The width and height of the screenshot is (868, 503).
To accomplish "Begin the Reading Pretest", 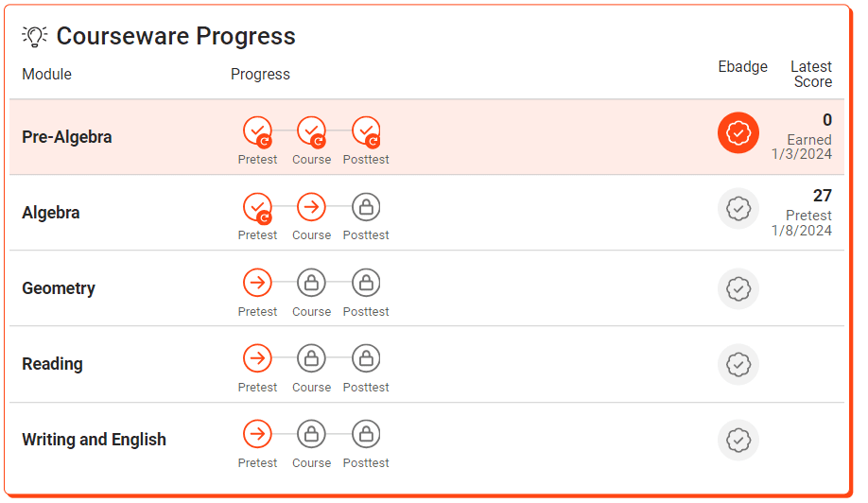I will pyautogui.click(x=257, y=358).
